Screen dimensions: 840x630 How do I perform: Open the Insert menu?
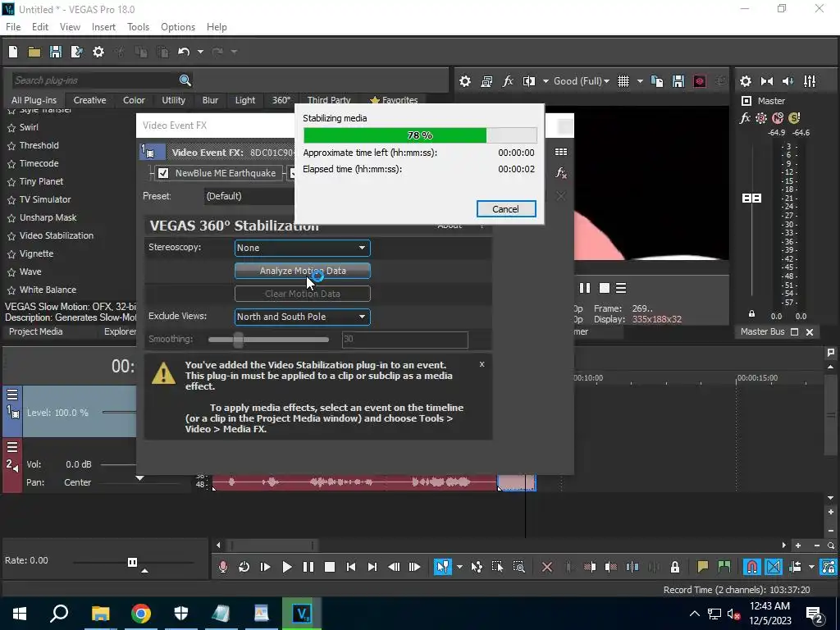[103, 27]
